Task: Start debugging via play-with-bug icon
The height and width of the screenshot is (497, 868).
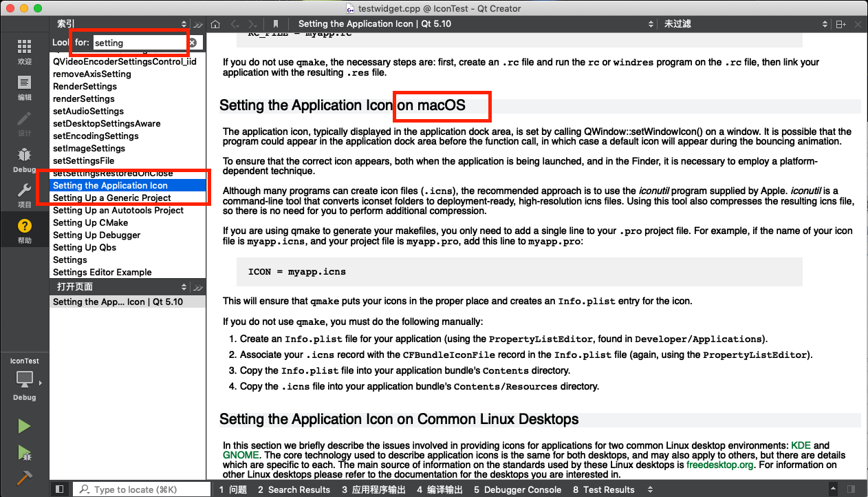Action: tap(24, 454)
